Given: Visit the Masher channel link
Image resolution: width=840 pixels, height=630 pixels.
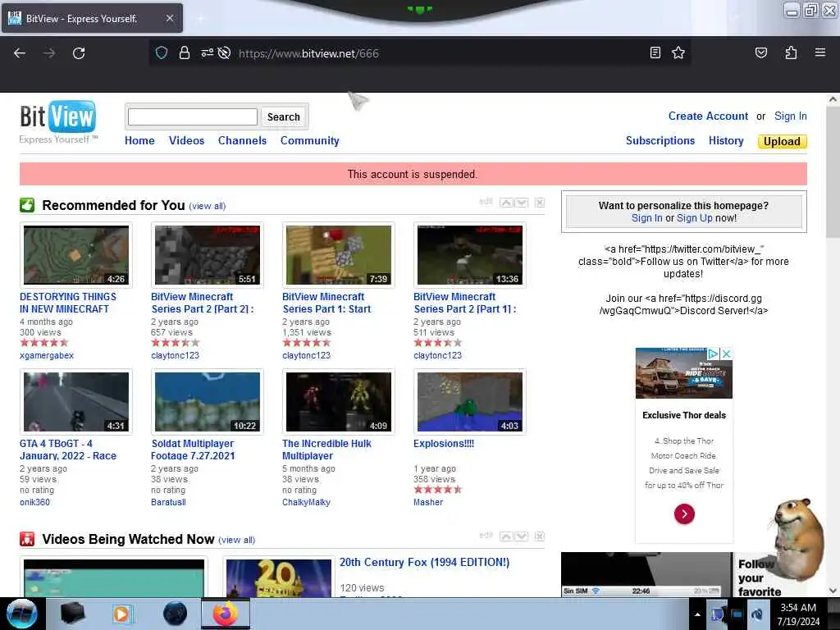Looking at the screenshot, I should click(x=428, y=502).
